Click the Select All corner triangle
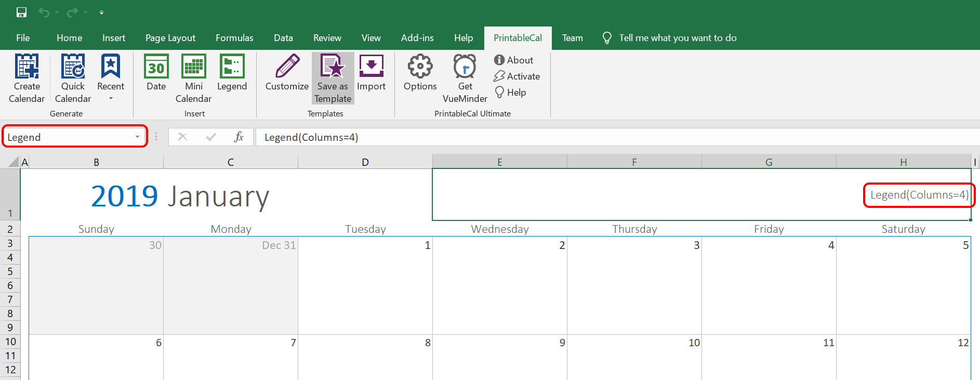Image resolution: width=980 pixels, height=380 pixels. [x=14, y=162]
